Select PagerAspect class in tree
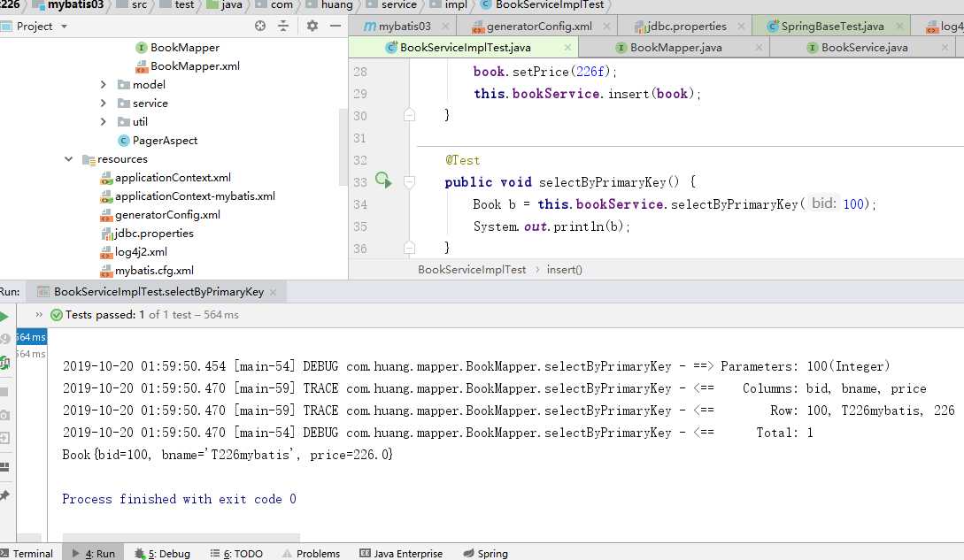964x560 pixels. tap(158, 140)
